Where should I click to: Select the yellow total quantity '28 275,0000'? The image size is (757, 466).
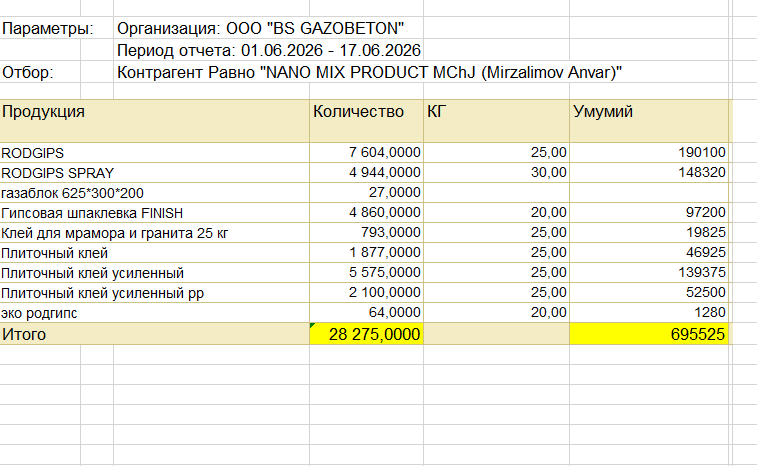coord(366,334)
